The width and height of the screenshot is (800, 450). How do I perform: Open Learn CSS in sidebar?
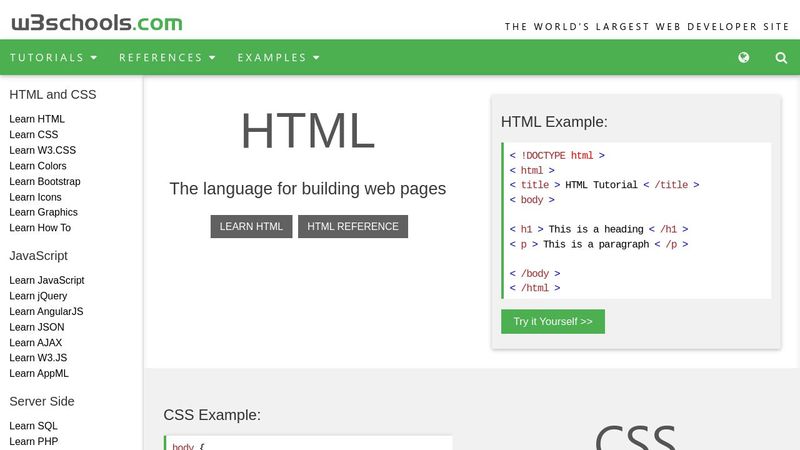pos(34,135)
